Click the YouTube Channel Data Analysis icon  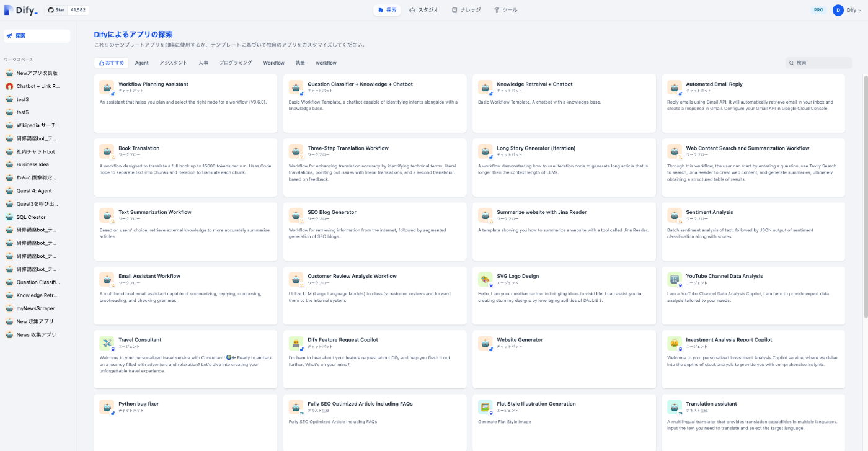(675, 279)
